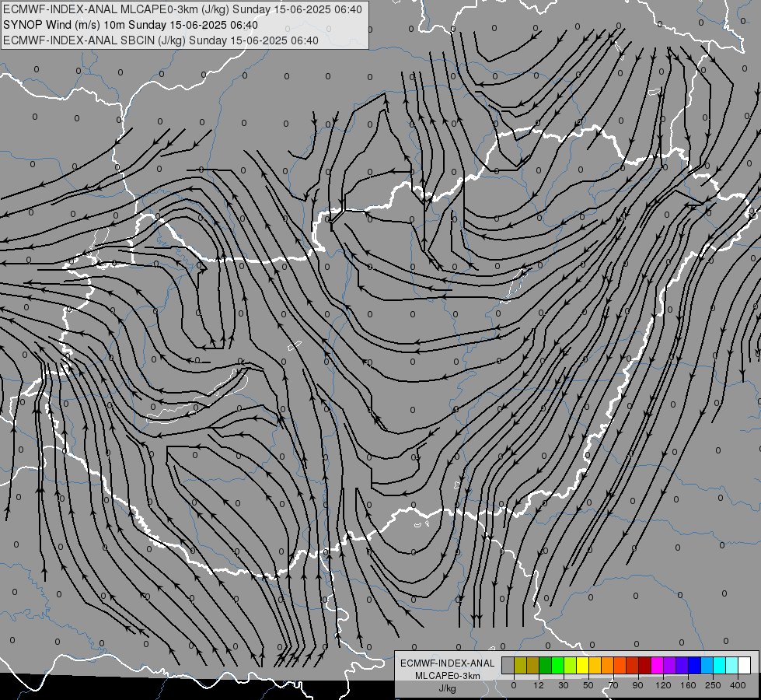Click the legend tick value 120
Screen dimensions: 761x700
coord(664,685)
